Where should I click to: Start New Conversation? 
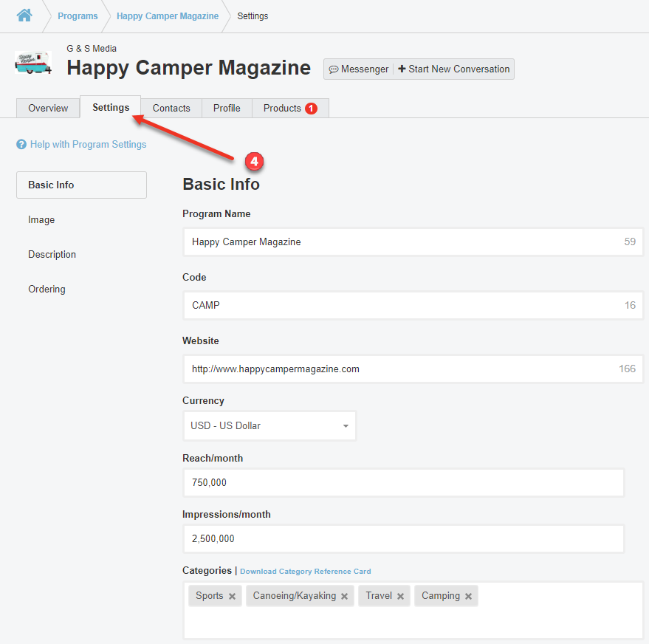(454, 69)
